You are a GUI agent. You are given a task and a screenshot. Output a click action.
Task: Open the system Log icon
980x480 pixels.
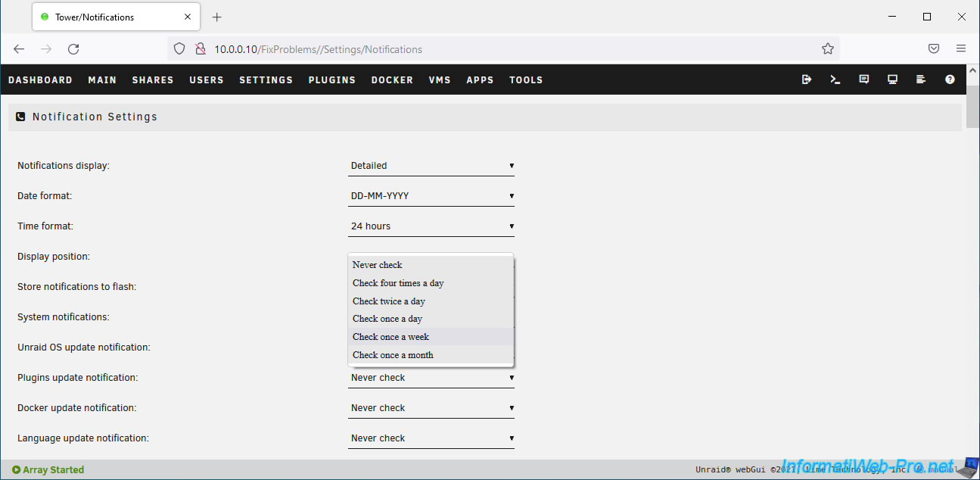click(921, 79)
